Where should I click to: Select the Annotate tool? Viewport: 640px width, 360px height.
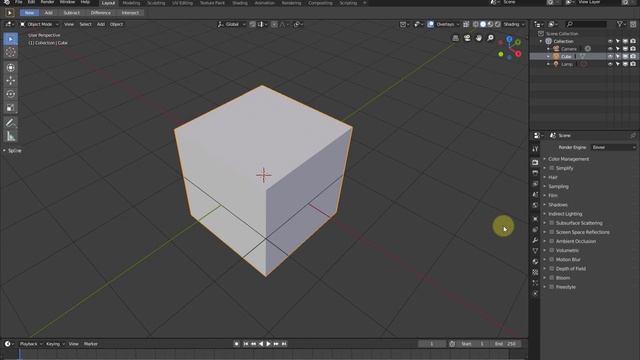click(x=11, y=122)
